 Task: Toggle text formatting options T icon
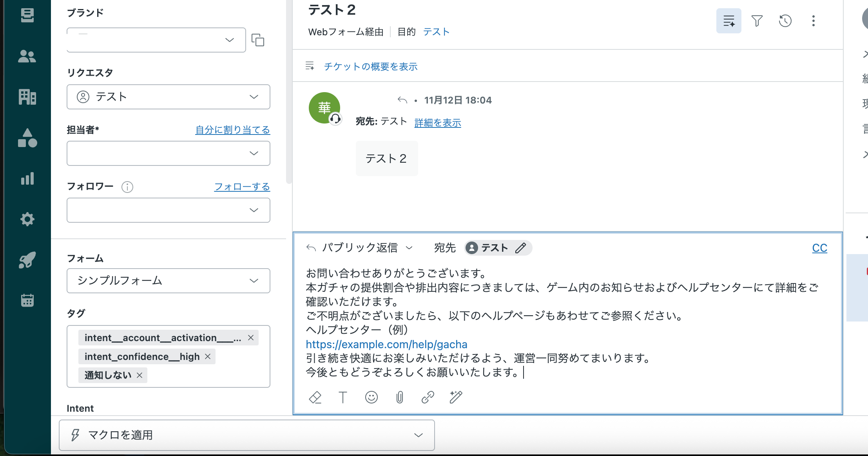coord(343,397)
